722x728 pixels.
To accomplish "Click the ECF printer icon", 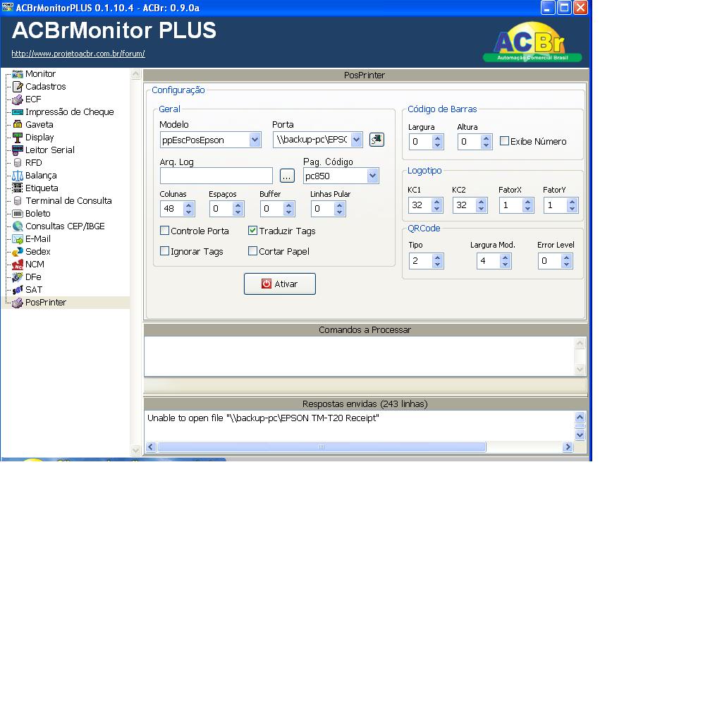I will pyautogui.click(x=18, y=99).
